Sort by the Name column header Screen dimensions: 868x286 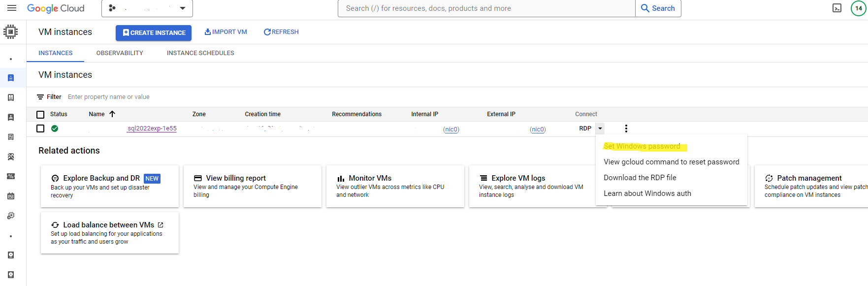[96, 114]
